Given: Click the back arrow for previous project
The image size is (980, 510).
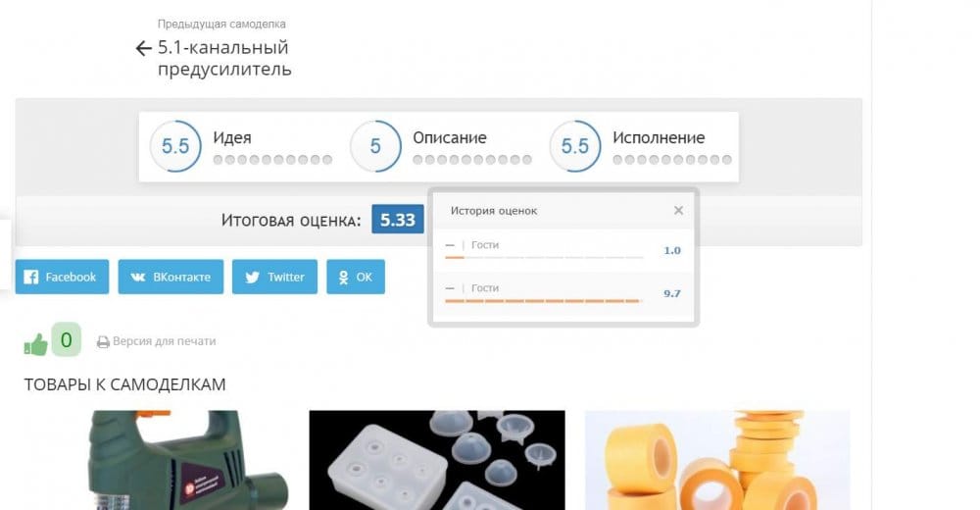Looking at the screenshot, I should (x=144, y=48).
